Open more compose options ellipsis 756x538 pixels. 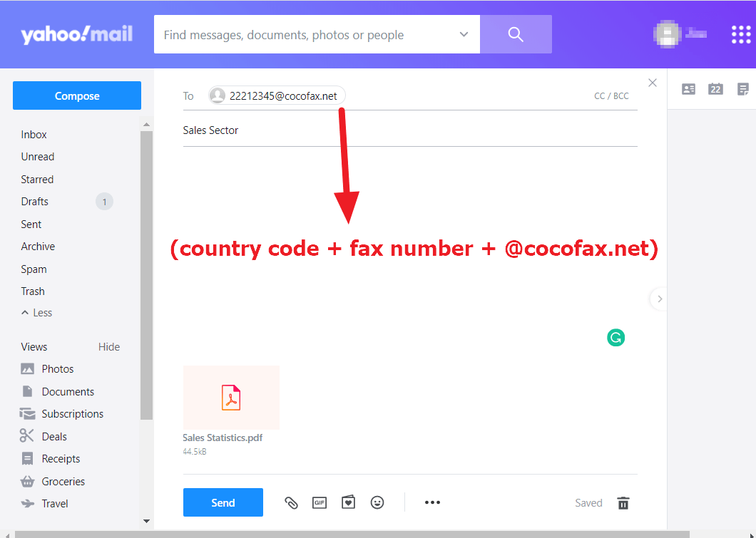click(x=432, y=502)
